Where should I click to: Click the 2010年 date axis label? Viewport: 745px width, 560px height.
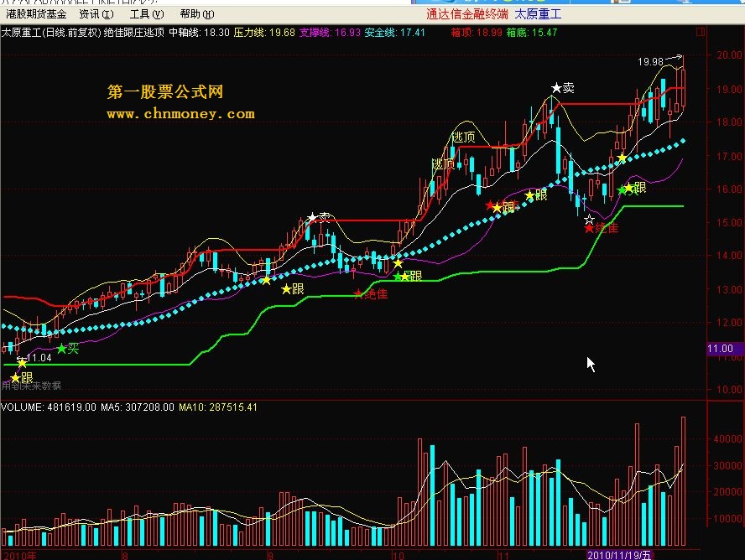tap(20, 555)
